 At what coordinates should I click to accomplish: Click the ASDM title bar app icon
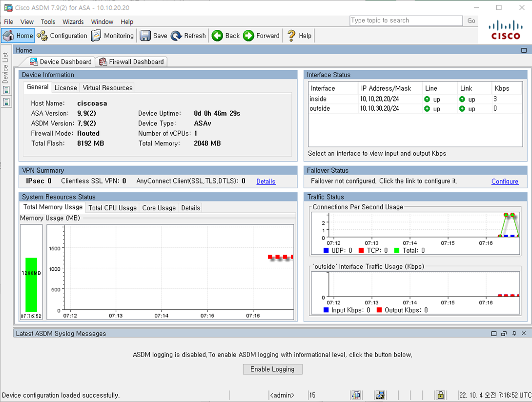click(x=8, y=7)
